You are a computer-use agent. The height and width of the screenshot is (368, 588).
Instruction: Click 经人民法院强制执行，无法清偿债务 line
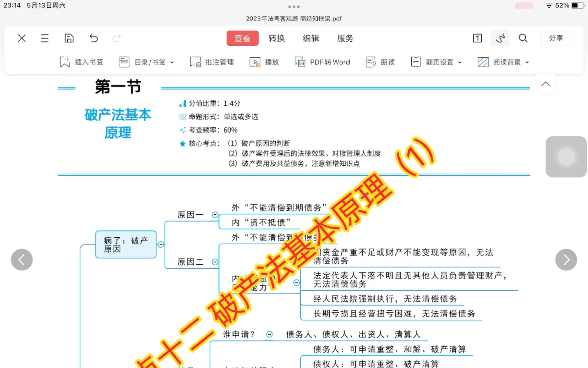coord(385,299)
